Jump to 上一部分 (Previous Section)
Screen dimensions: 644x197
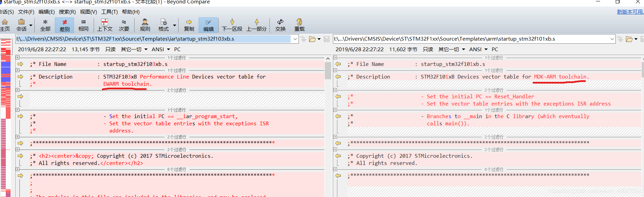coord(257,25)
